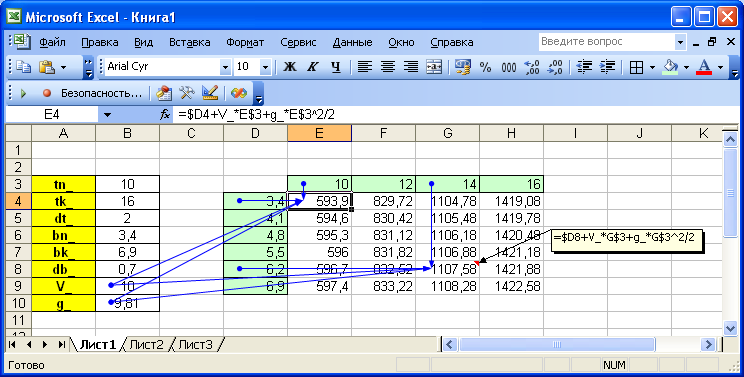Select column E header
Image resolution: width=744 pixels, height=377 pixels.
[x=319, y=133]
